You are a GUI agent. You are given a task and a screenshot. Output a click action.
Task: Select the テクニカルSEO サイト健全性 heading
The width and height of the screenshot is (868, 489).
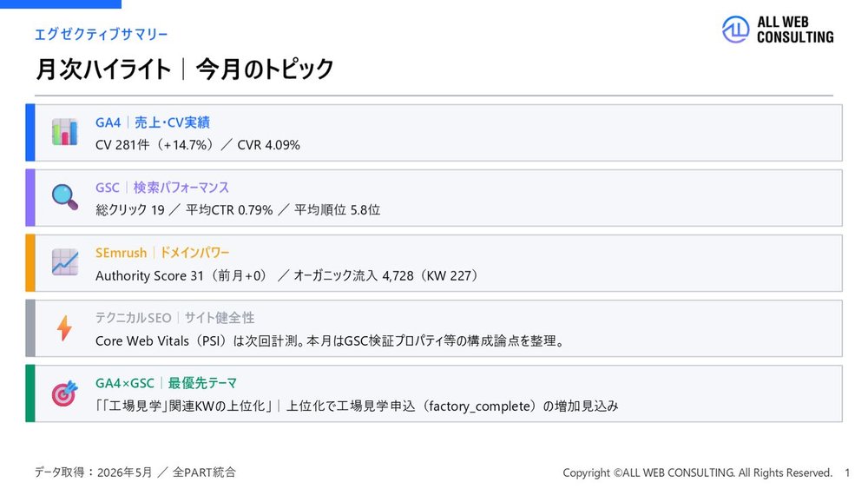click(x=174, y=318)
